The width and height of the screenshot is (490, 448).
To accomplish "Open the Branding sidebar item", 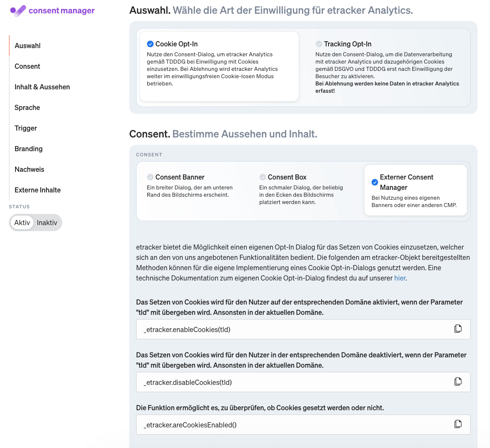I will point(28,149).
